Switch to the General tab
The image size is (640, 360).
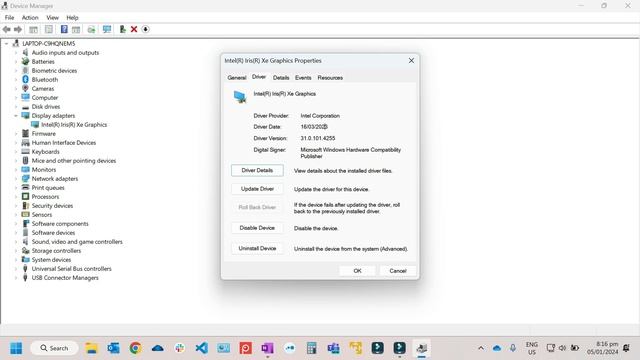(x=237, y=78)
